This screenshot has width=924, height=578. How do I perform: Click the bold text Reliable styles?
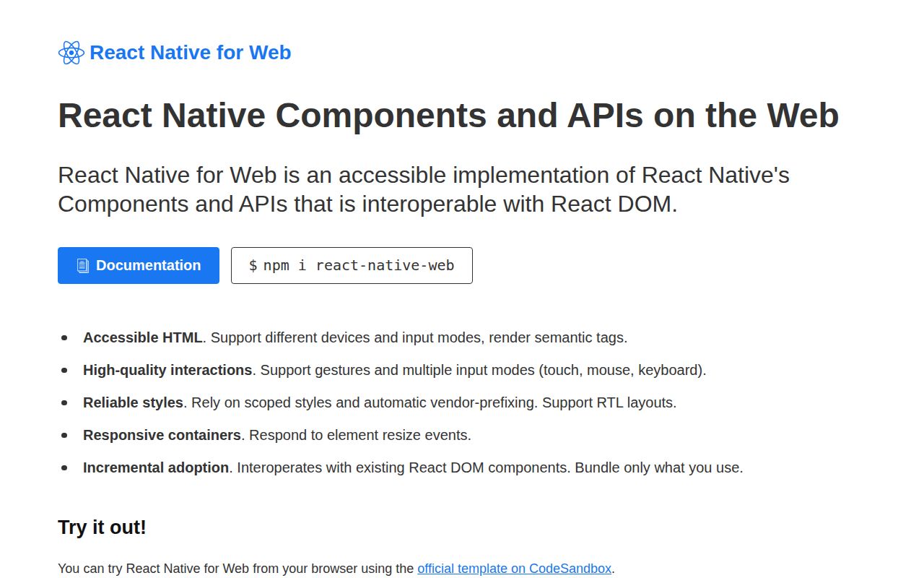[133, 402]
